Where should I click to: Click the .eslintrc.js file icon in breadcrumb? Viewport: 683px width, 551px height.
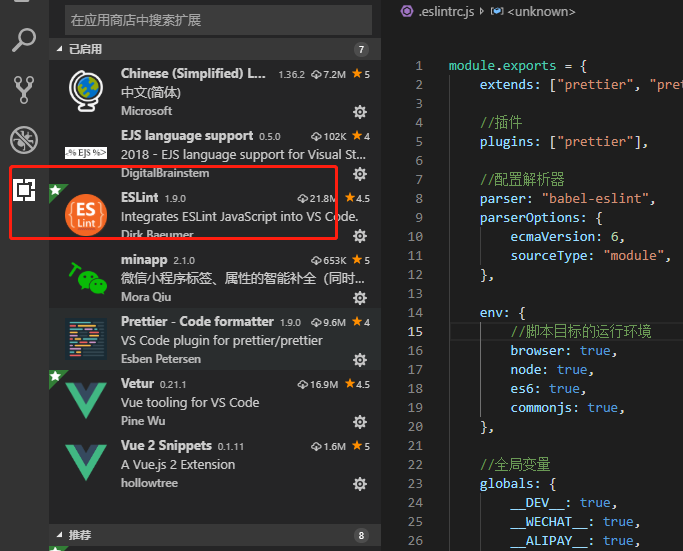pos(407,11)
